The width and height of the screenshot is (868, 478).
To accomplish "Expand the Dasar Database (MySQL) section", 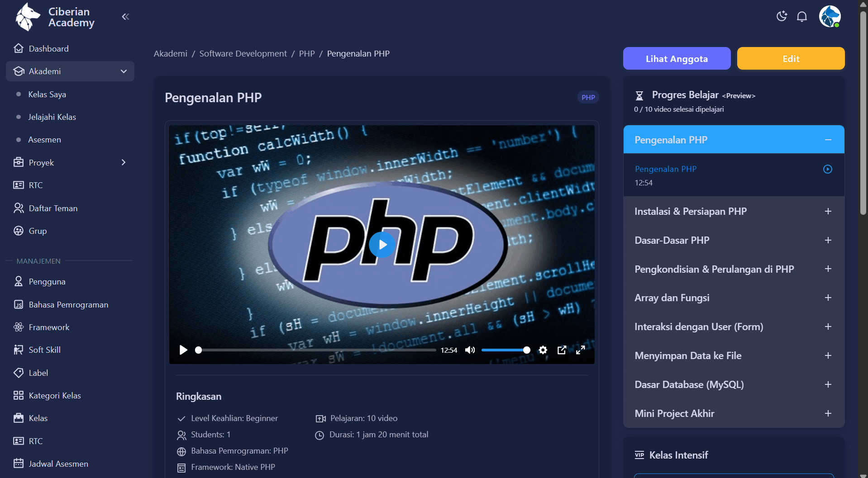I will tap(828, 384).
